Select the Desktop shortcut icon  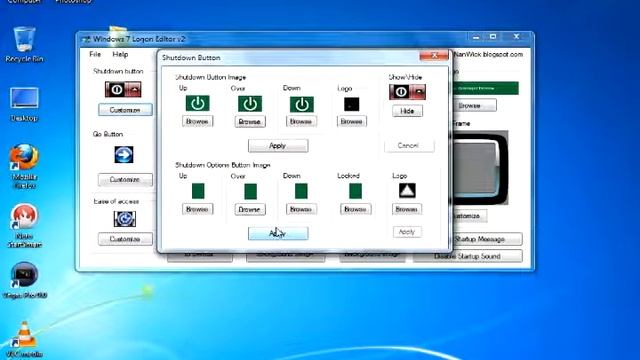pos(24,104)
